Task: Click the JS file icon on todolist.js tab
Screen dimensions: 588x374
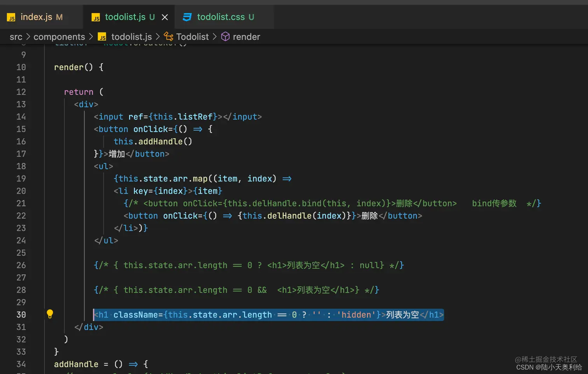Action: (96, 17)
